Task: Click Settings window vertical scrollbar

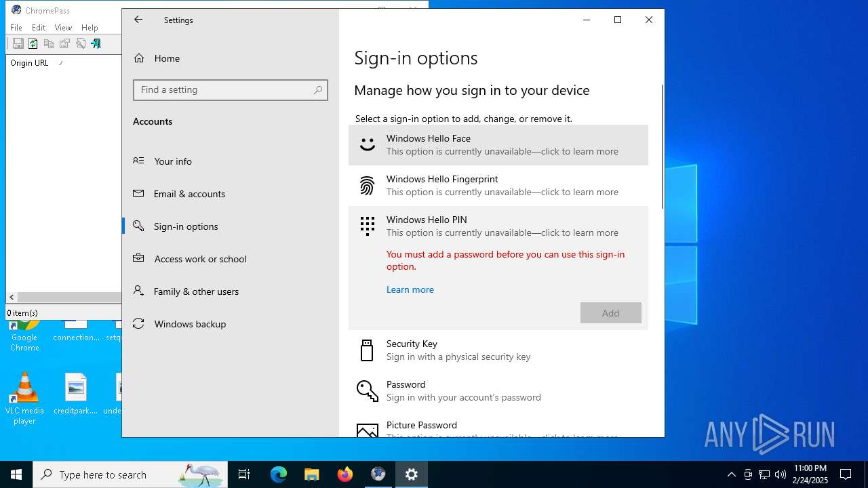Action: tap(663, 146)
